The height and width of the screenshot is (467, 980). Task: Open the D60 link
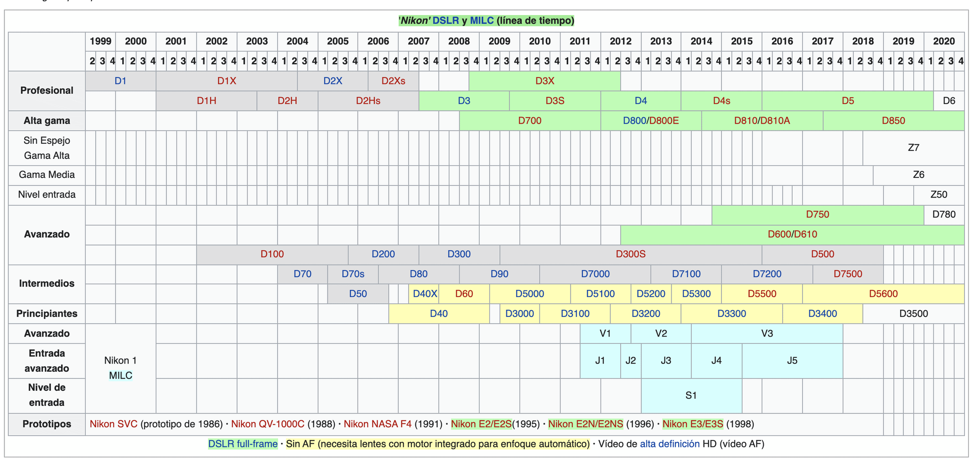(464, 294)
